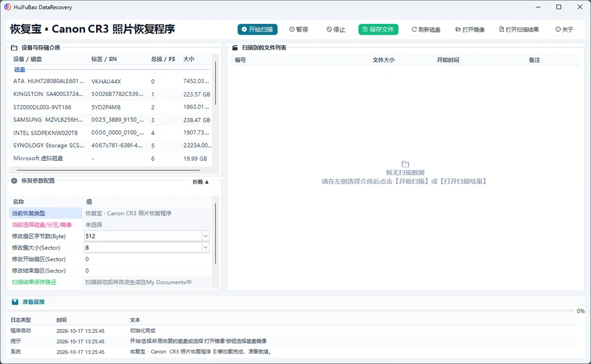Click the 修改结束扇区 value 0
591x364 pixels.
(87, 271)
